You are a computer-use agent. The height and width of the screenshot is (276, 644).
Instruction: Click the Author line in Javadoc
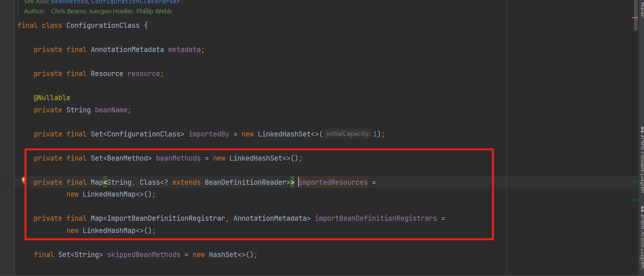pyautogui.click(x=98, y=11)
